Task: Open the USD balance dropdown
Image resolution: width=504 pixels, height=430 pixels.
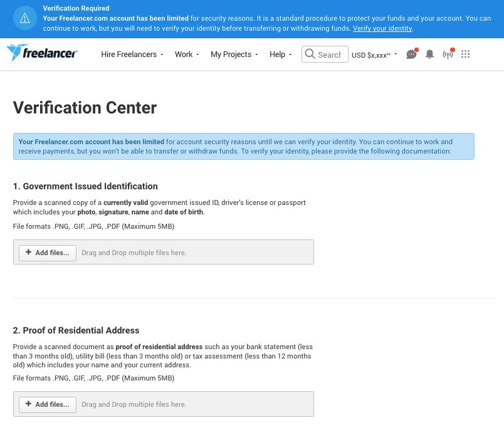Action: point(374,55)
